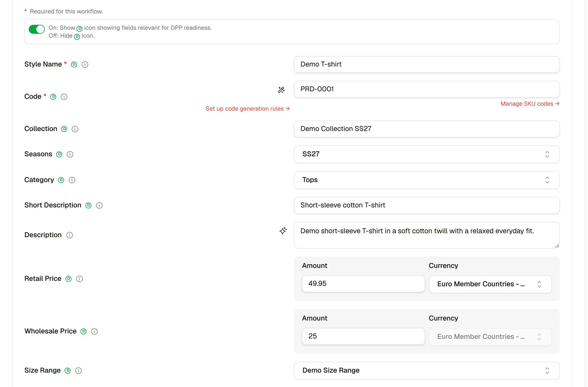Click the DPP icon next to Collection
The height and width of the screenshot is (387, 588).
tap(64, 129)
